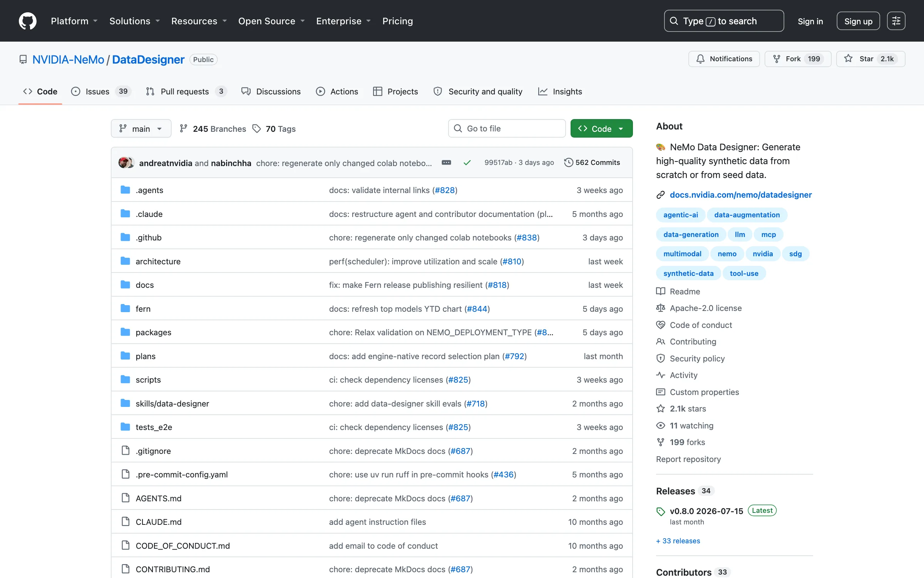Click the commit author avatars
The image size is (924, 578).
(x=126, y=163)
